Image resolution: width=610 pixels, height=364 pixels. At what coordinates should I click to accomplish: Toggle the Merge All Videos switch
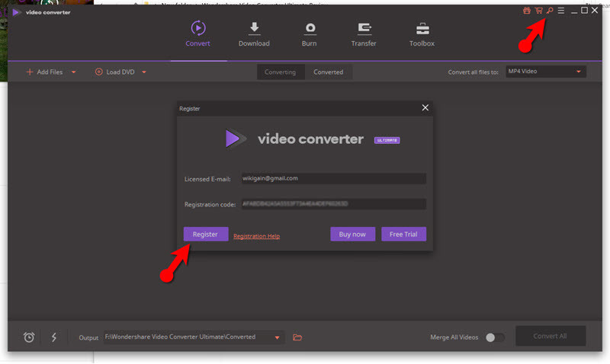coord(495,337)
